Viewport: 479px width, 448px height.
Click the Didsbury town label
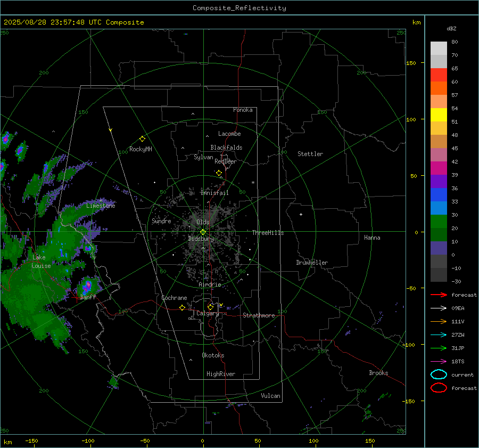201,239
